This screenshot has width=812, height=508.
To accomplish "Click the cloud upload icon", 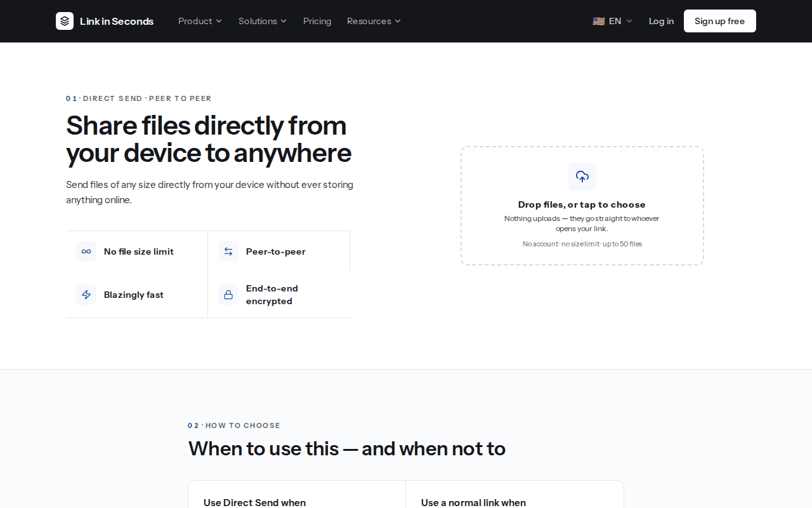I will coord(582,177).
